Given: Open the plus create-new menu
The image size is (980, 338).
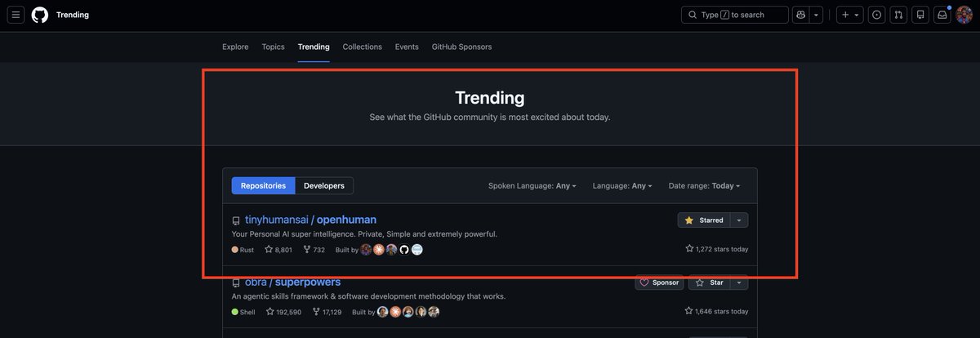Looking at the screenshot, I should tap(849, 15).
